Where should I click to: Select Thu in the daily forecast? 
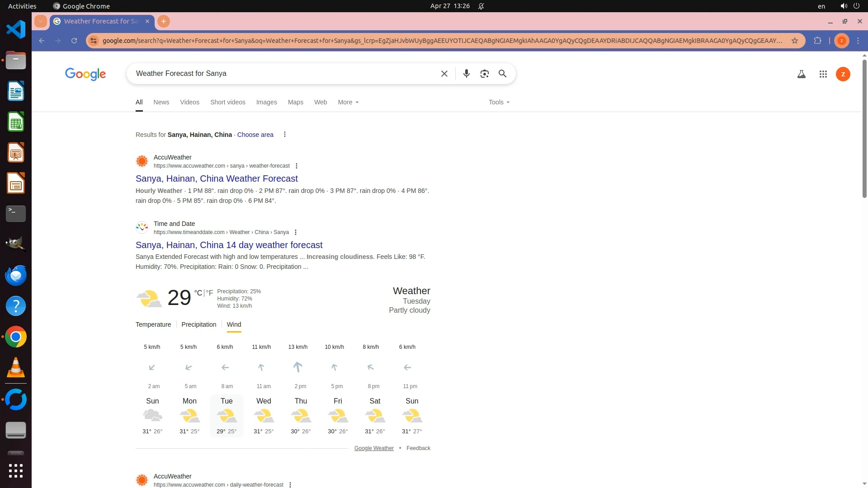[x=301, y=416]
